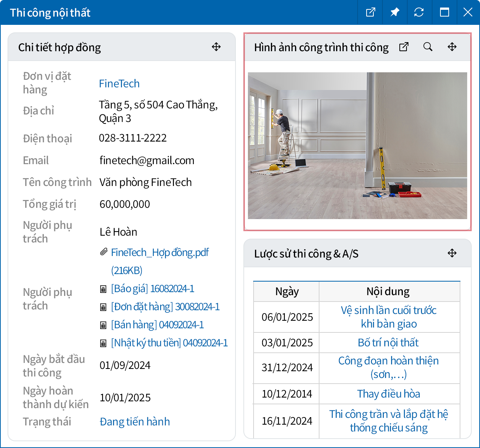Viewport: 480px width, 448px height.
Task: Open the Đơn đặt hàng 30082024-1 slip
Action: pos(165,307)
